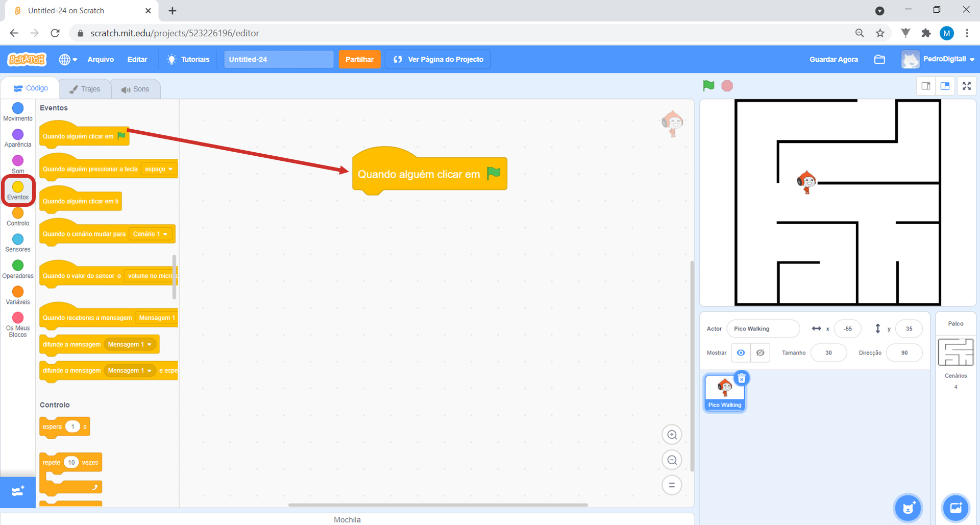Viewport: 980px width, 525px height.
Task: Click the choose a backdrop button
Action: tap(955, 508)
